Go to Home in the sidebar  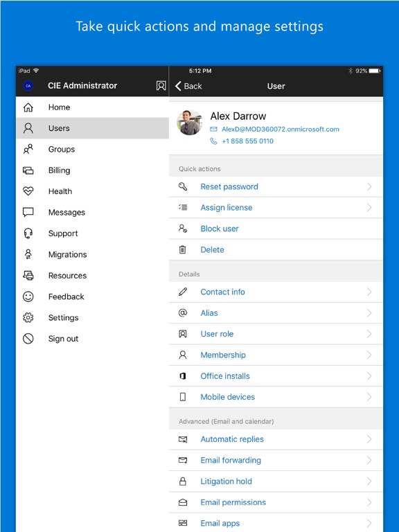pos(92,107)
